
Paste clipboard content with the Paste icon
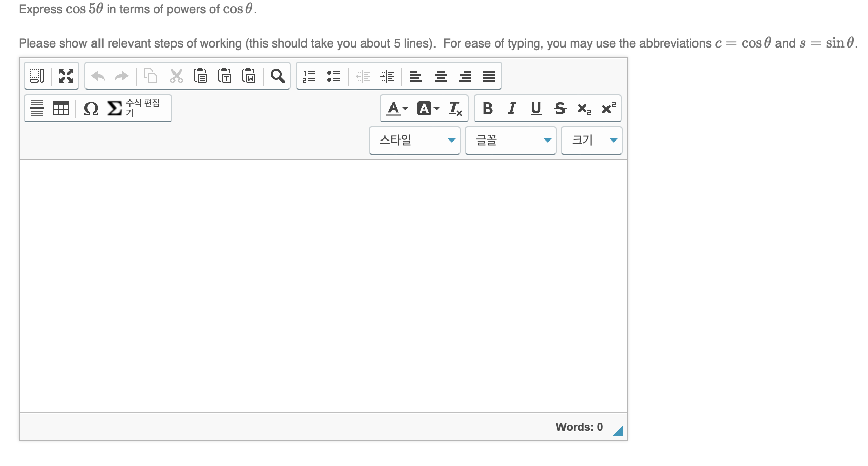click(x=200, y=76)
